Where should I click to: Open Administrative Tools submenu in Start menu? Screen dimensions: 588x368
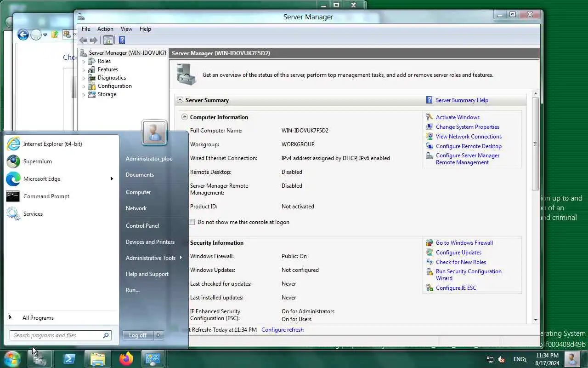click(153, 258)
